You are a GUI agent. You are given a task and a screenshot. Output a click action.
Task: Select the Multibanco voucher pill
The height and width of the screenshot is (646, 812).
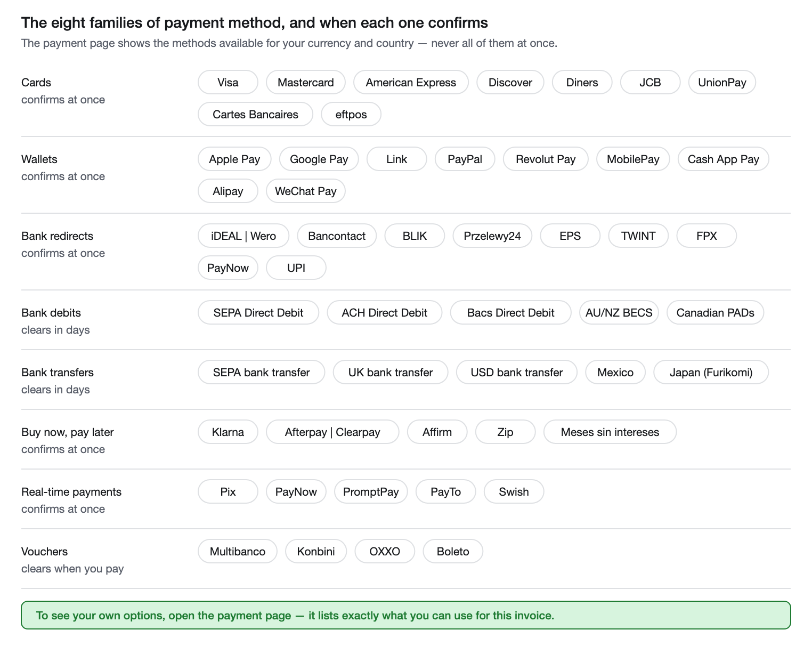tap(238, 551)
